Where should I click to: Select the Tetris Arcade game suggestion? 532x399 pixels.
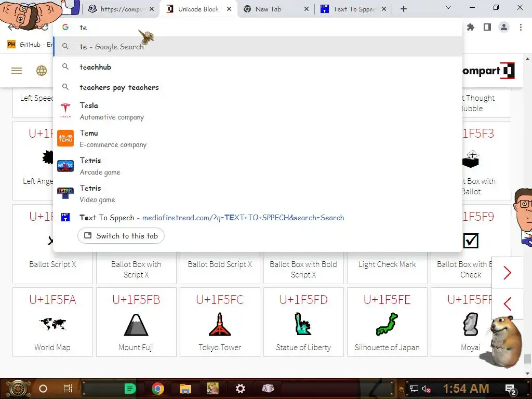coord(258,166)
